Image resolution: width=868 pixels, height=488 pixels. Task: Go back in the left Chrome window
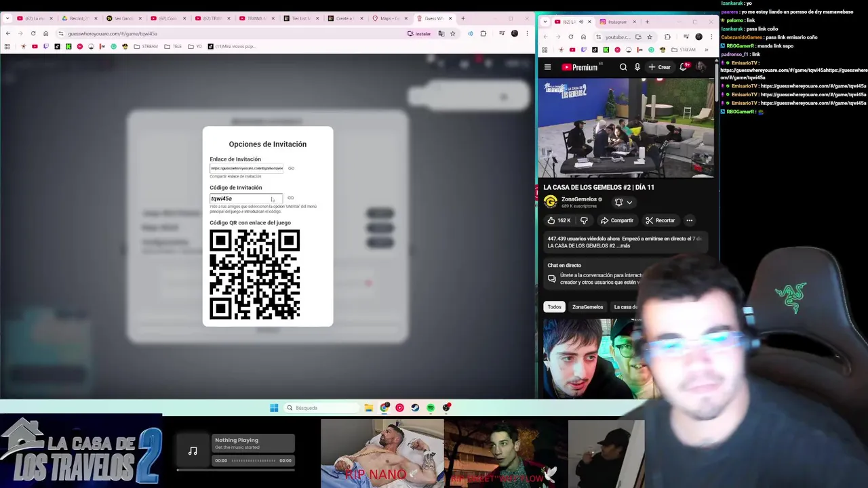click(x=8, y=33)
